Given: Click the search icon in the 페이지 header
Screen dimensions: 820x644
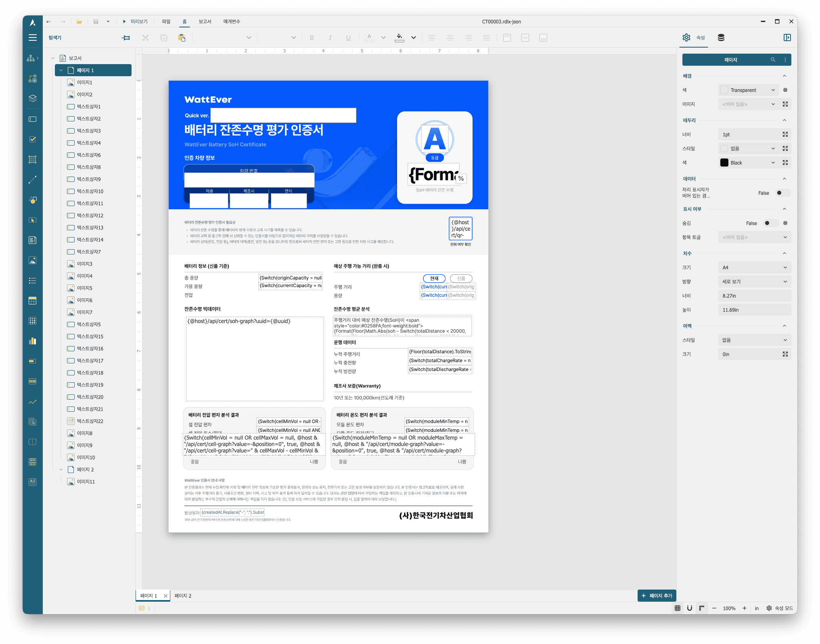Looking at the screenshot, I should click(773, 60).
